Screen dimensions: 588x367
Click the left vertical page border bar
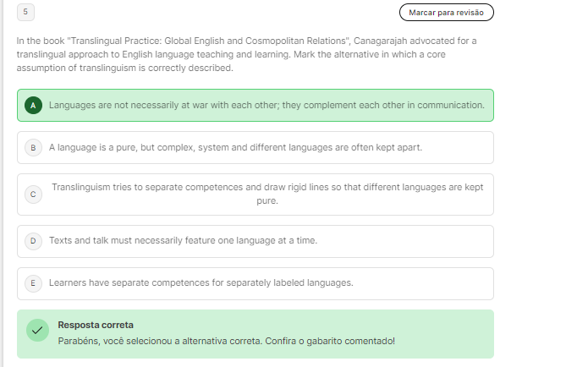[x=3, y=183]
